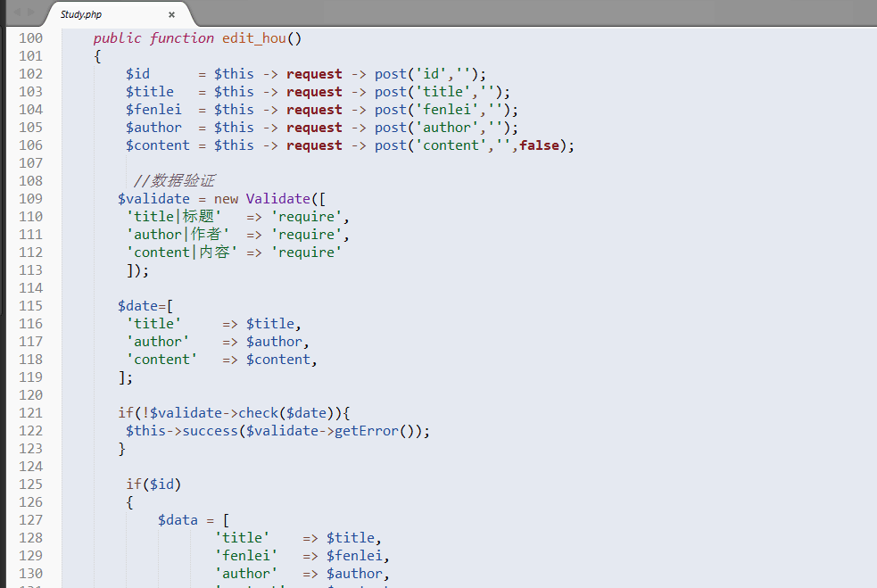The width and height of the screenshot is (877, 588).
Task: Click the previous tab arrow icon
Action: pyautogui.click(x=16, y=12)
